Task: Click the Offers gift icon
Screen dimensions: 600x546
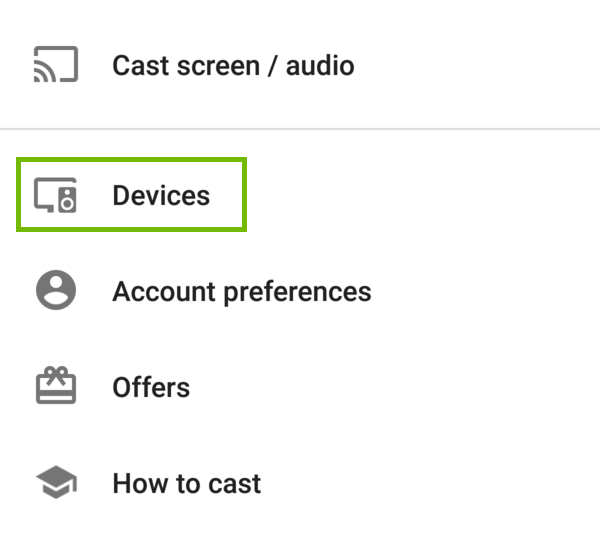Action: click(56, 385)
